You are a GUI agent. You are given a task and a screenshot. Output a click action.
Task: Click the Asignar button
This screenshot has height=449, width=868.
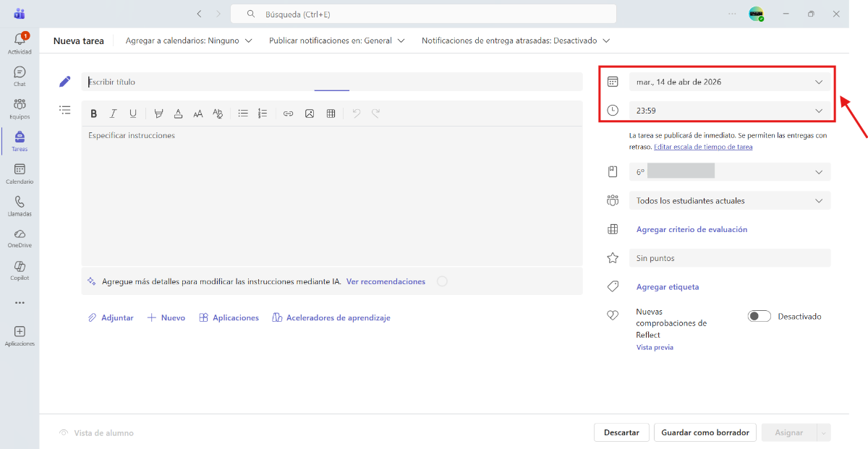click(x=788, y=433)
